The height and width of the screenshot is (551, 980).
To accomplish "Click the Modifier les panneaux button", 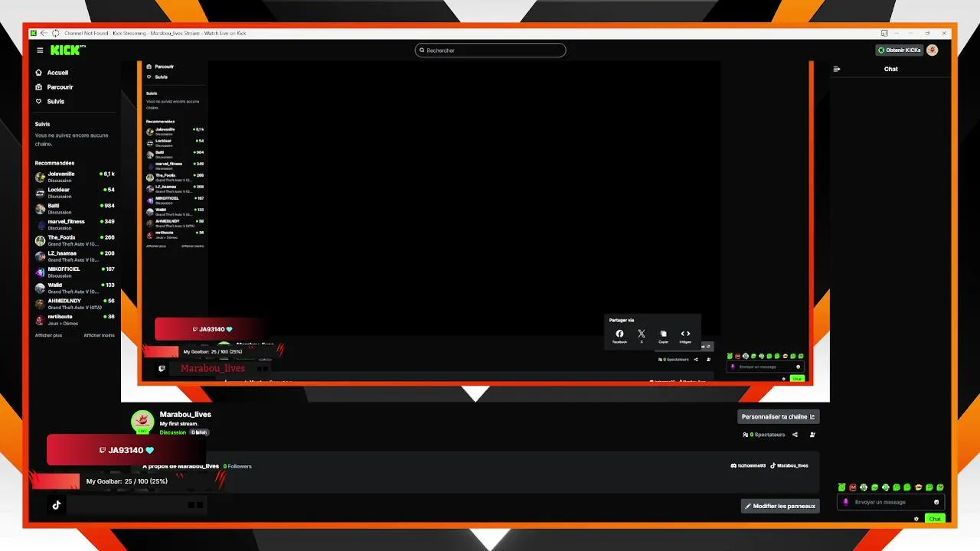I will coord(780,506).
